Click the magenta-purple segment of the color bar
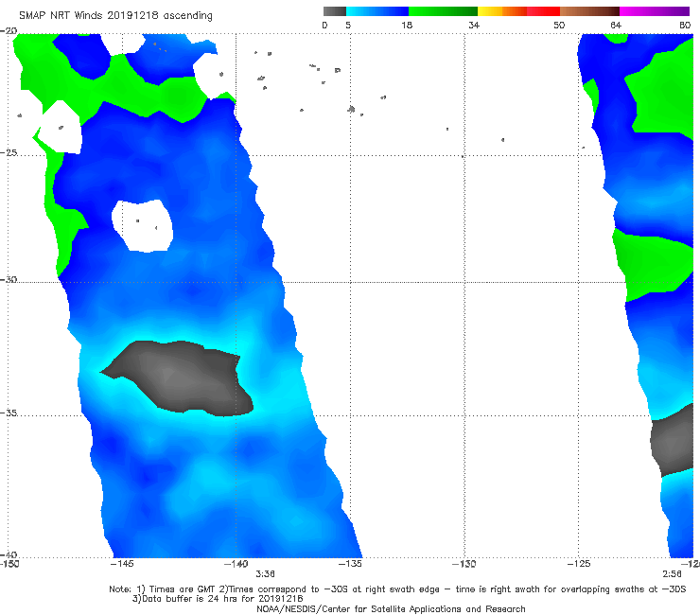This screenshot has width=700, height=615. 655,11
